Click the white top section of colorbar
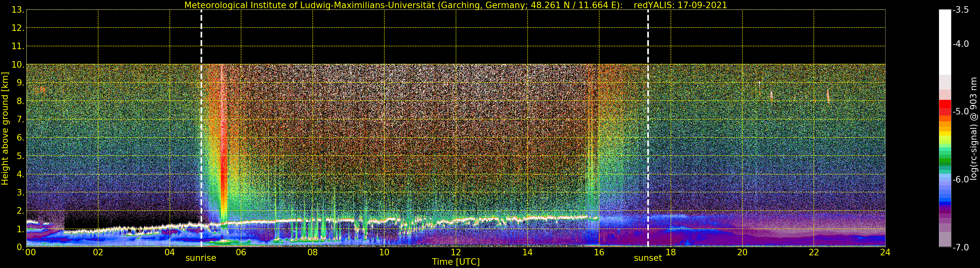The width and height of the screenshot is (980, 268). (x=945, y=42)
